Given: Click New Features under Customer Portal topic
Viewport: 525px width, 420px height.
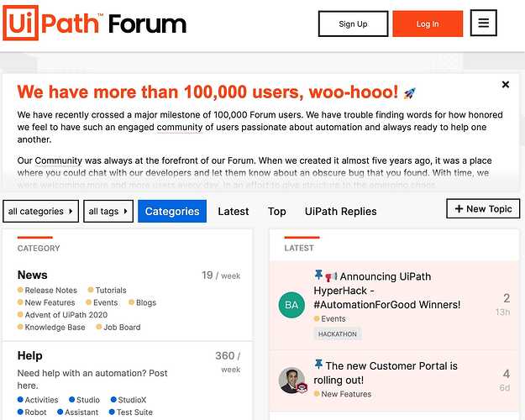Looking at the screenshot, I should [x=343, y=394].
